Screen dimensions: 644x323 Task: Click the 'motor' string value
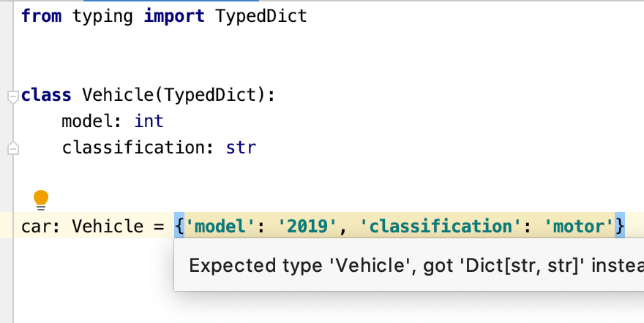click(579, 226)
